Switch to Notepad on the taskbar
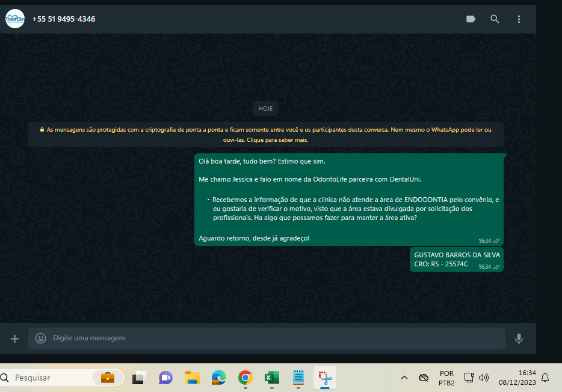The width and height of the screenshot is (562, 392). coord(298,378)
